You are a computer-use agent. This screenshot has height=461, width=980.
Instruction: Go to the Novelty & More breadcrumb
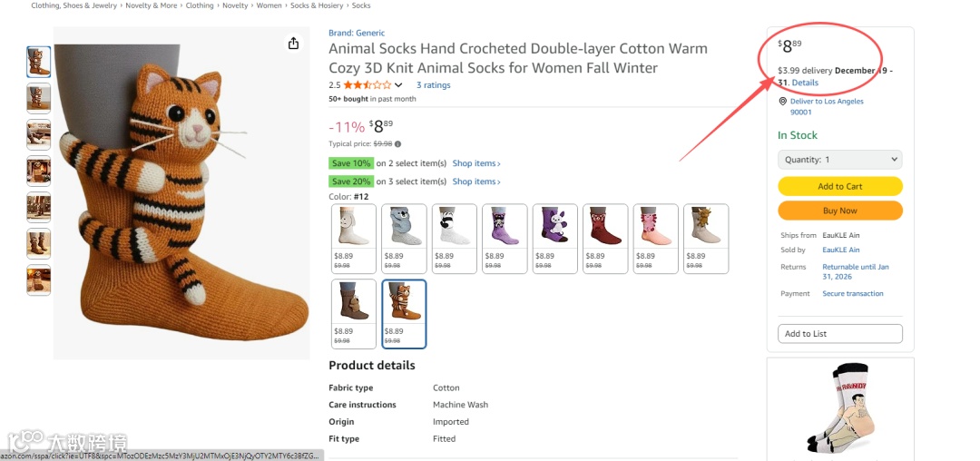(x=151, y=5)
